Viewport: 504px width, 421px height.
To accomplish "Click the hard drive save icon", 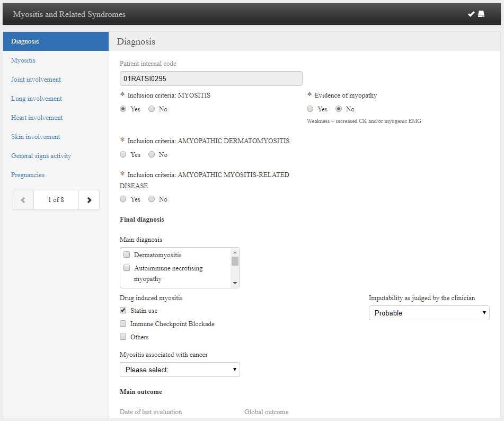I will [x=481, y=14].
